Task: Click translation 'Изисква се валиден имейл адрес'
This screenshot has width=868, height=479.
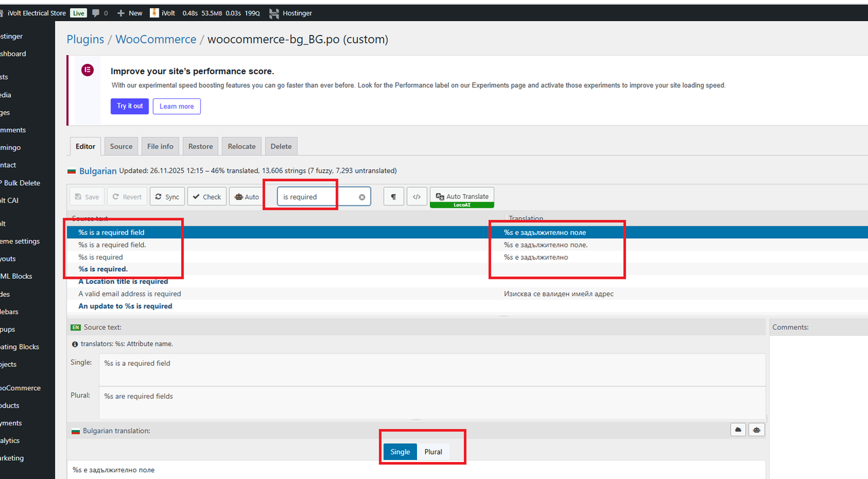Action: pos(558,294)
